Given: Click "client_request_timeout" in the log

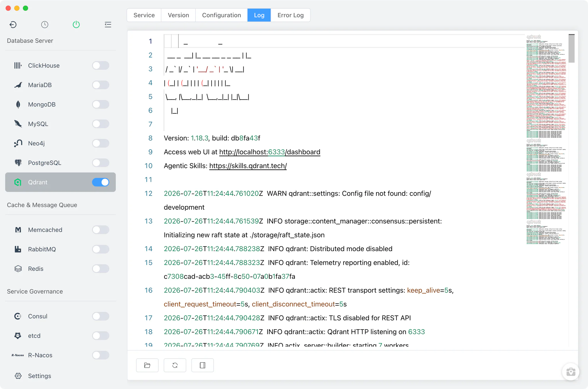Looking at the screenshot, I should pyautogui.click(x=200, y=304).
